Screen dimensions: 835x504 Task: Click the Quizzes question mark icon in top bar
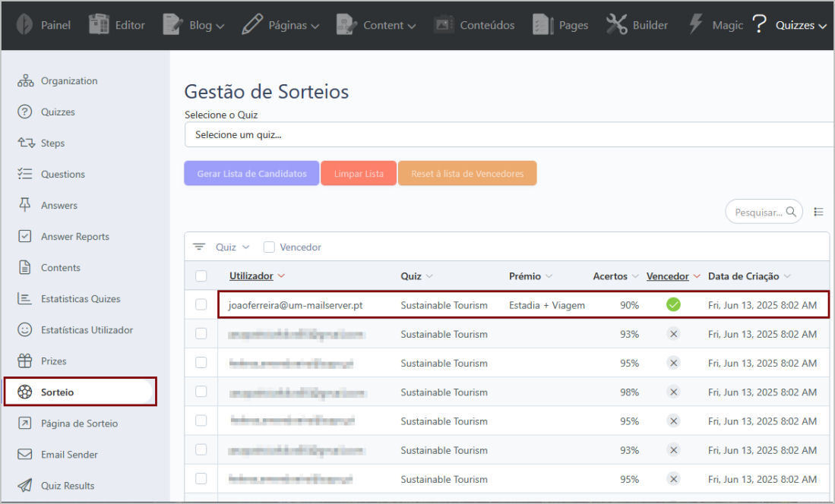click(759, 24)
